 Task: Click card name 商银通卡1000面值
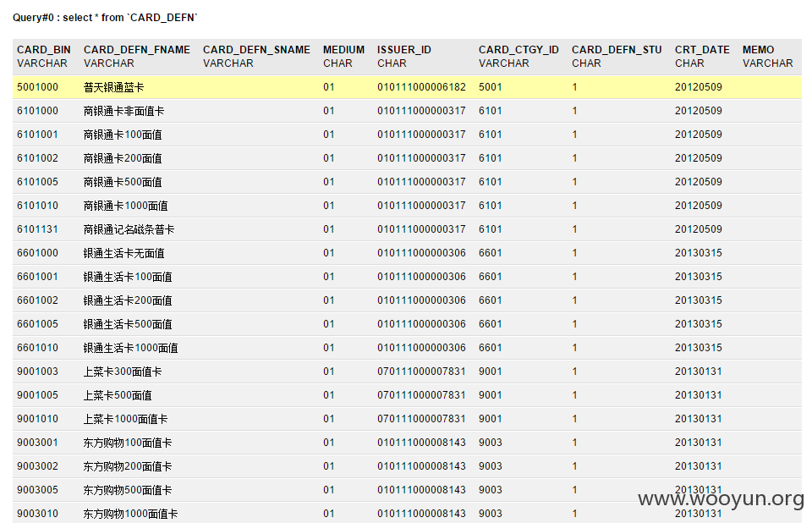coord(126,206)
